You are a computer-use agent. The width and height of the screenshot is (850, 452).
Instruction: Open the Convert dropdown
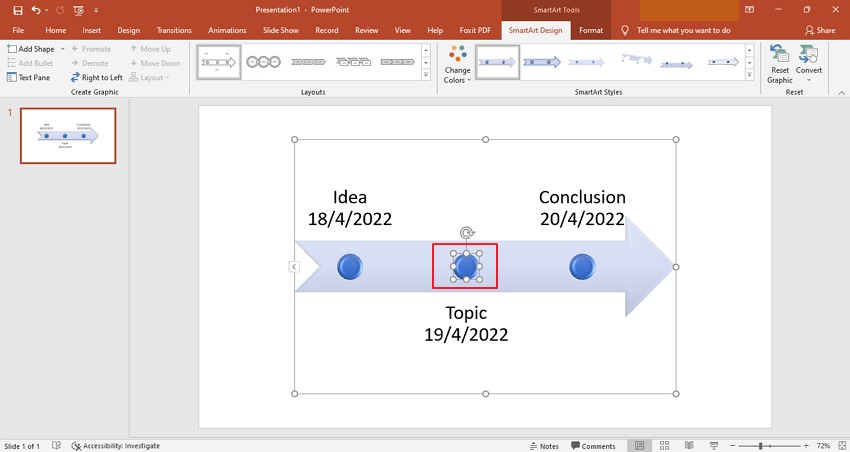809,64
